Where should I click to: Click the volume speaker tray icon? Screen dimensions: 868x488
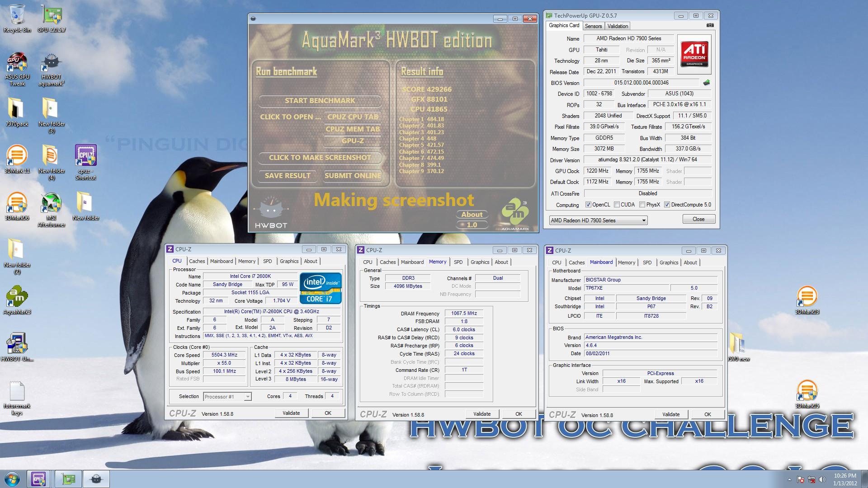pos(822,479)
